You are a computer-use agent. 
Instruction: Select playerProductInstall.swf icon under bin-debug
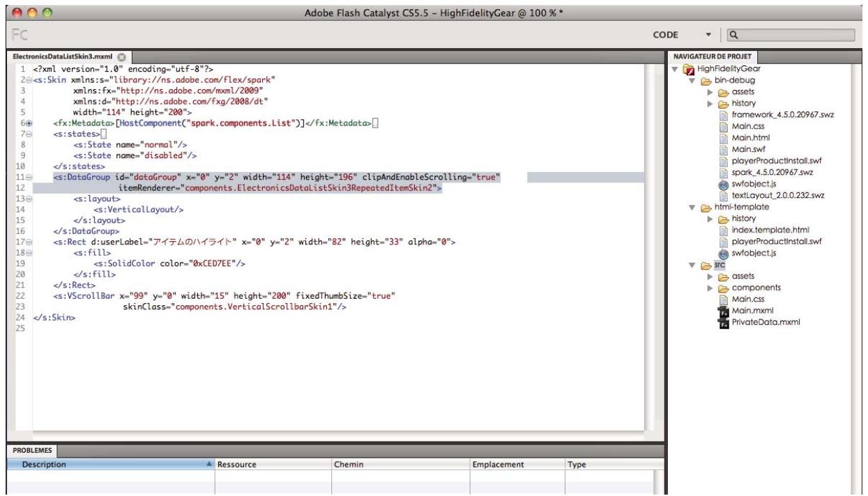click(x=724, y=160)
